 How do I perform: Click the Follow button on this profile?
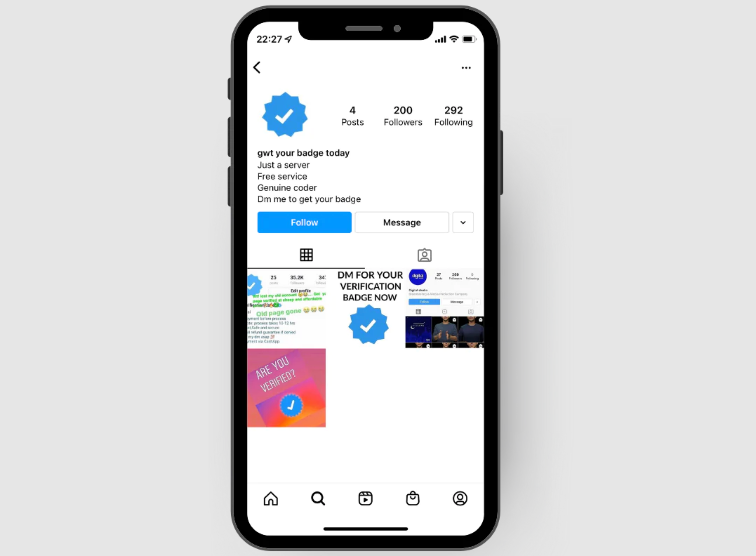pos(304,222)
